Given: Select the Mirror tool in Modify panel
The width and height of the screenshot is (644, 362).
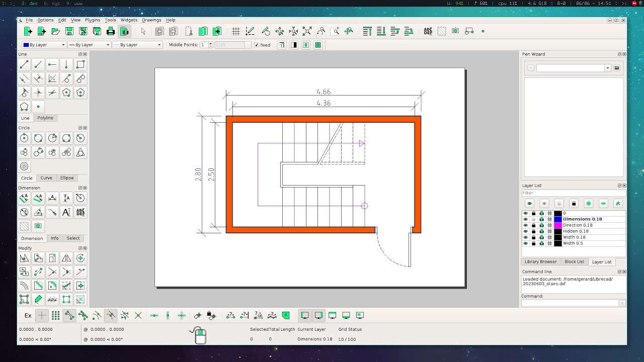Looking at the screenshot, I should point(66,258).
